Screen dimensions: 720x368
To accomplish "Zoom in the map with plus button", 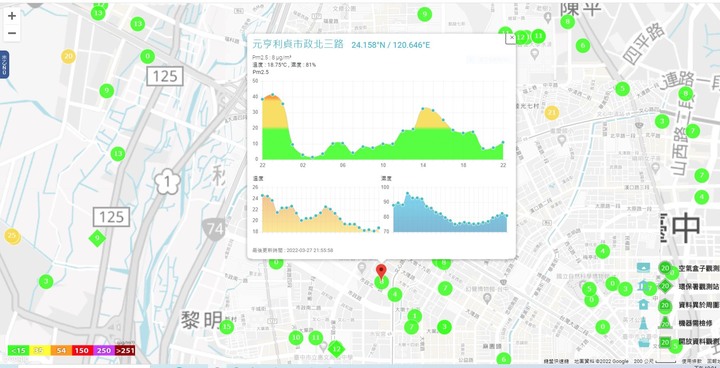I will pos(12,16).
